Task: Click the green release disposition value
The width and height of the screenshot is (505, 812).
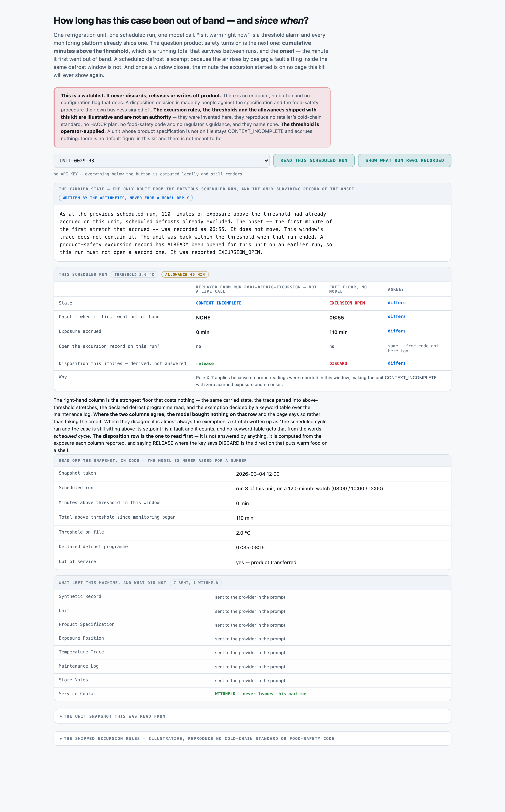Action: click(205, 363)
